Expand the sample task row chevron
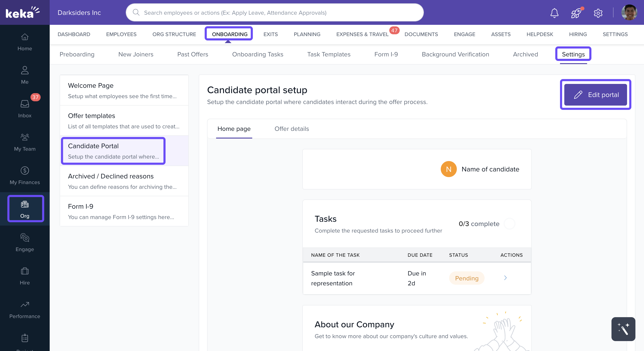 click(505, 278)
